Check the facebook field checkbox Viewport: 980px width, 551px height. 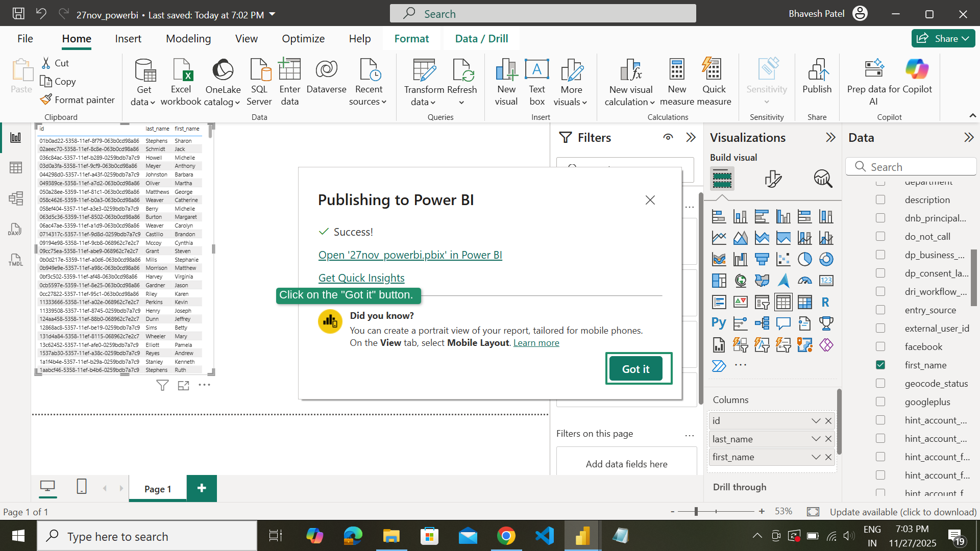pyautogui.click(x=880, y=346)
